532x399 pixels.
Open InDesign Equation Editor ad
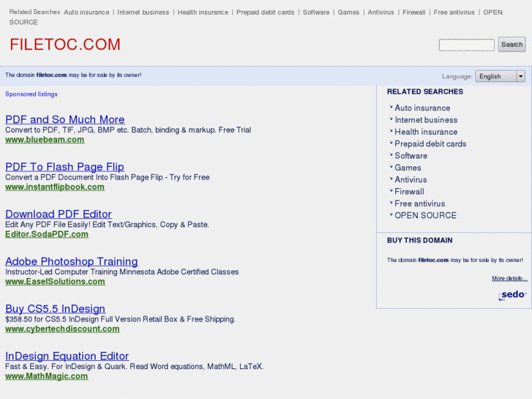click(x=67, y=356)
